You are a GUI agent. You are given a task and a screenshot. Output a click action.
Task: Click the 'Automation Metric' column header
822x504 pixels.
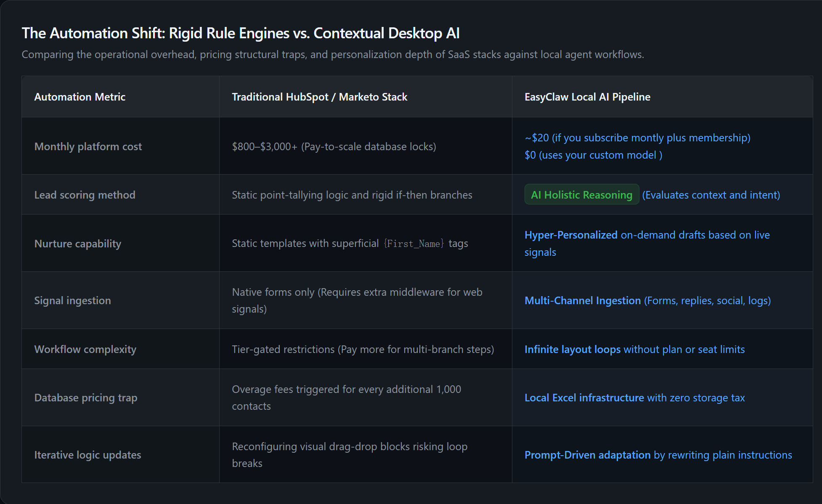(80, 97)
